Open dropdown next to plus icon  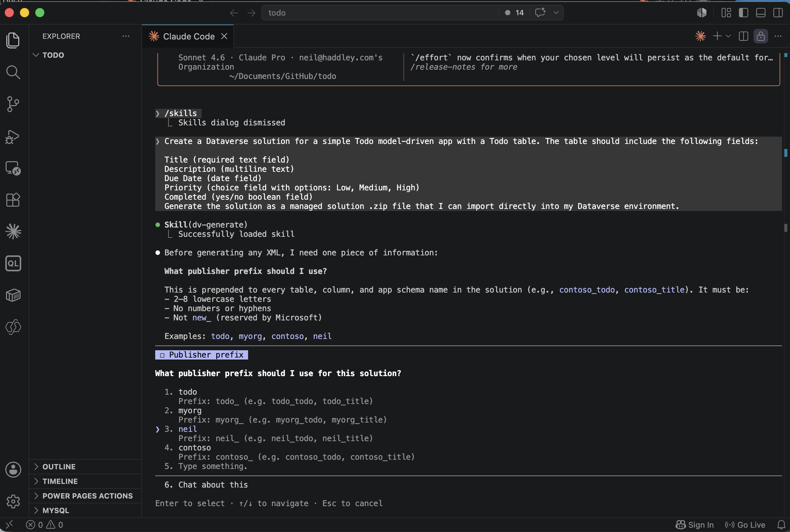click(x=728, y=36)
